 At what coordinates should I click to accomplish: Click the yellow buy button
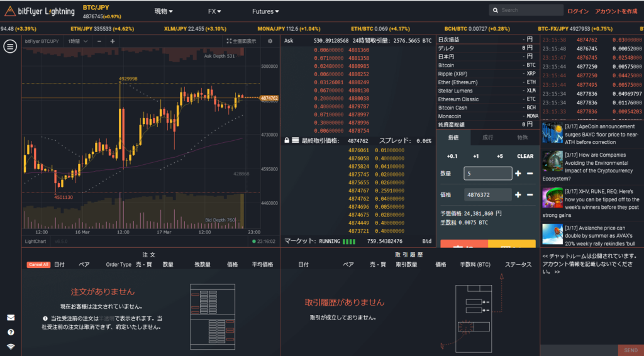[x=512, y=243]
